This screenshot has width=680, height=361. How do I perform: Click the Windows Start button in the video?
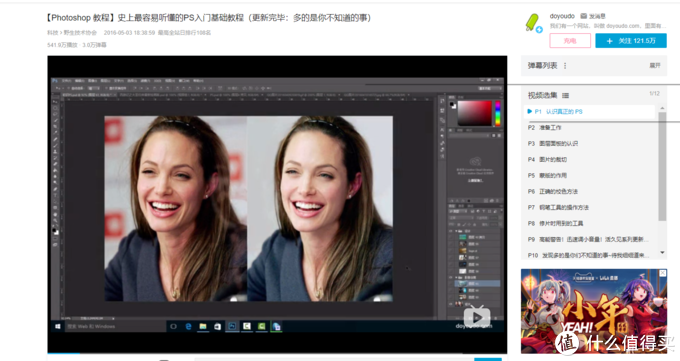point(58,326)
